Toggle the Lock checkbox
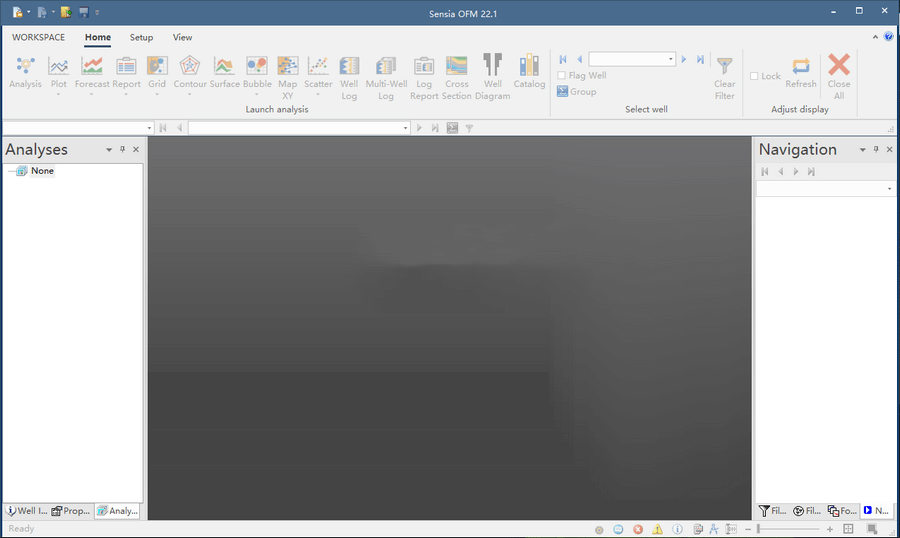Image resolution: width=900 pixels, height=538 pixels. 755,76
